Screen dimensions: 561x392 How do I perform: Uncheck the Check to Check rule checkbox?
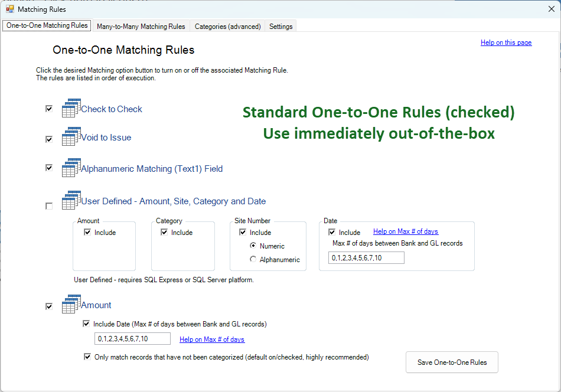(x=49, y=109)
